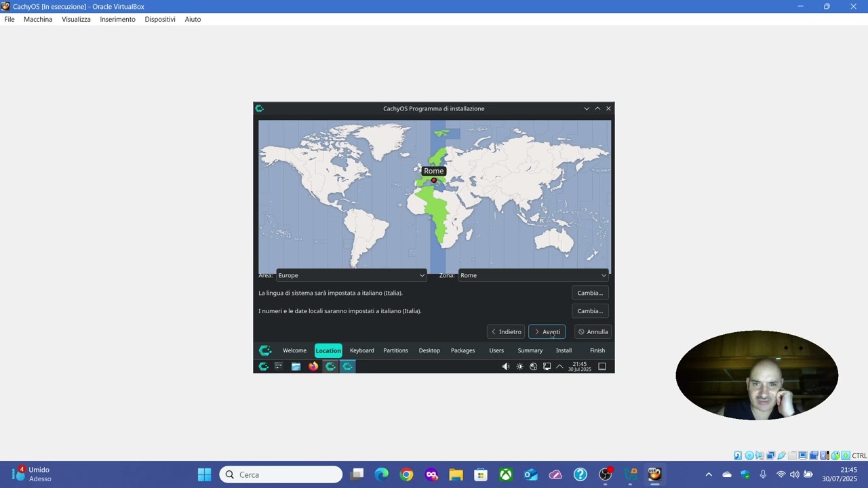This screenshot has width=868, height=488.
Task: Open the VirtualBox Macchina menu
Action: 38,19
